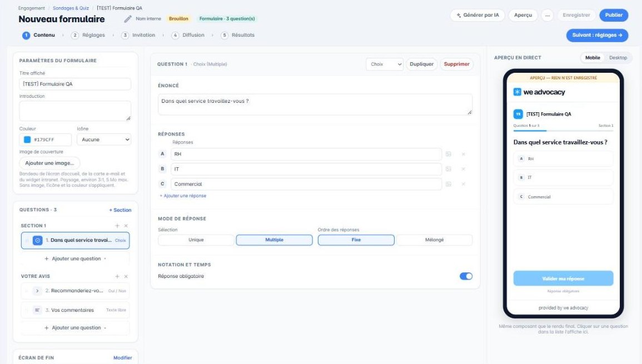The width and height of the screenshot is (642, 364).
Task: Select Unique selection mode
Action: click(196, 240)
